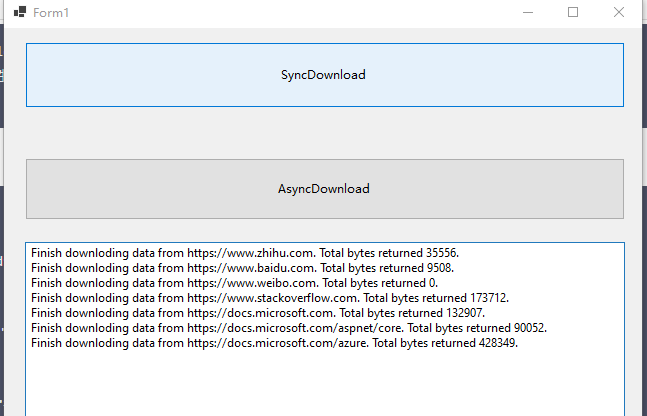Click the SyncDownload button
This screenshot has height=416, width=647.
(325, 75)
